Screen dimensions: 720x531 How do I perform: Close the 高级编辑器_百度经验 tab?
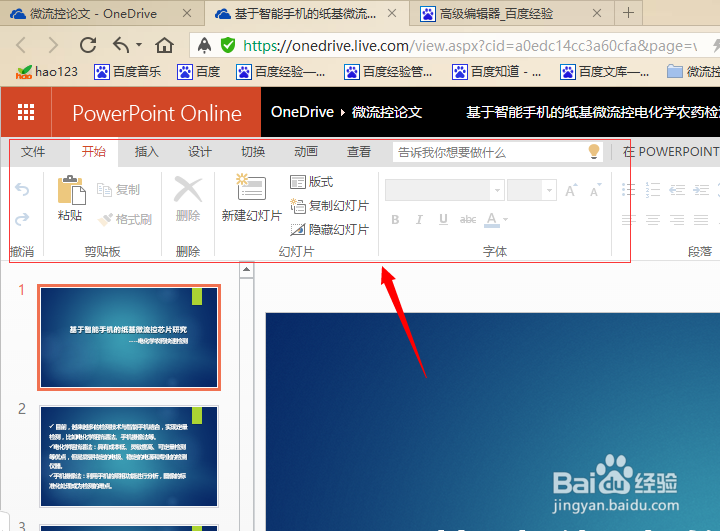pyautogui.click(x=596, y=13)
